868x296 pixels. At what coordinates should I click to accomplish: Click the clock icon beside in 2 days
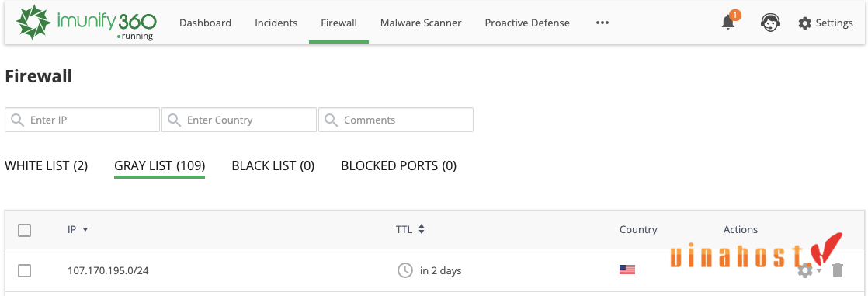tap(405, 270)
